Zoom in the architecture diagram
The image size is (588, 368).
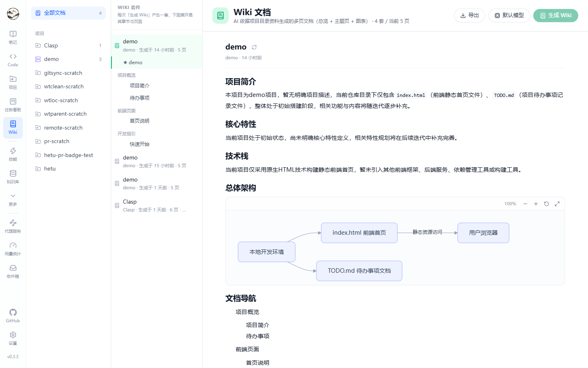tap(536, 204)
